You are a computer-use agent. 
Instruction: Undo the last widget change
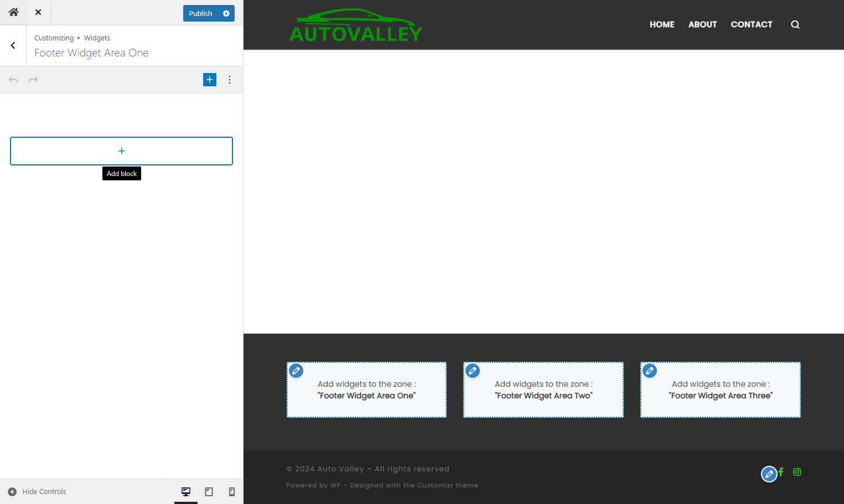13,80
